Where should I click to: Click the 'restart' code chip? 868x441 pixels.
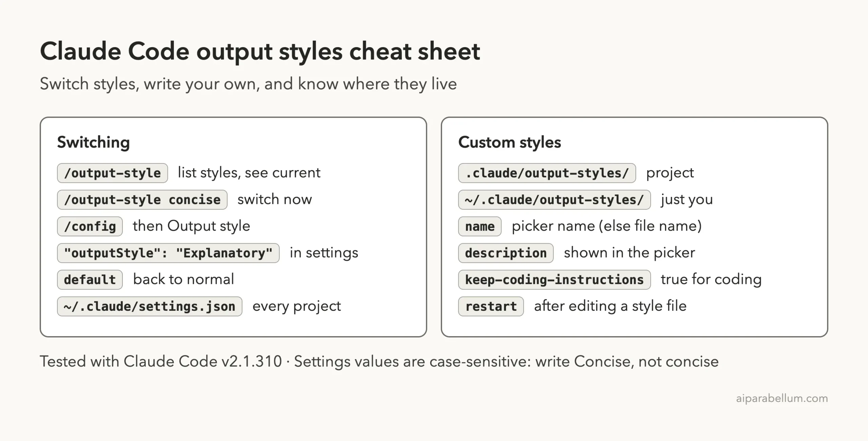(491, 306)
